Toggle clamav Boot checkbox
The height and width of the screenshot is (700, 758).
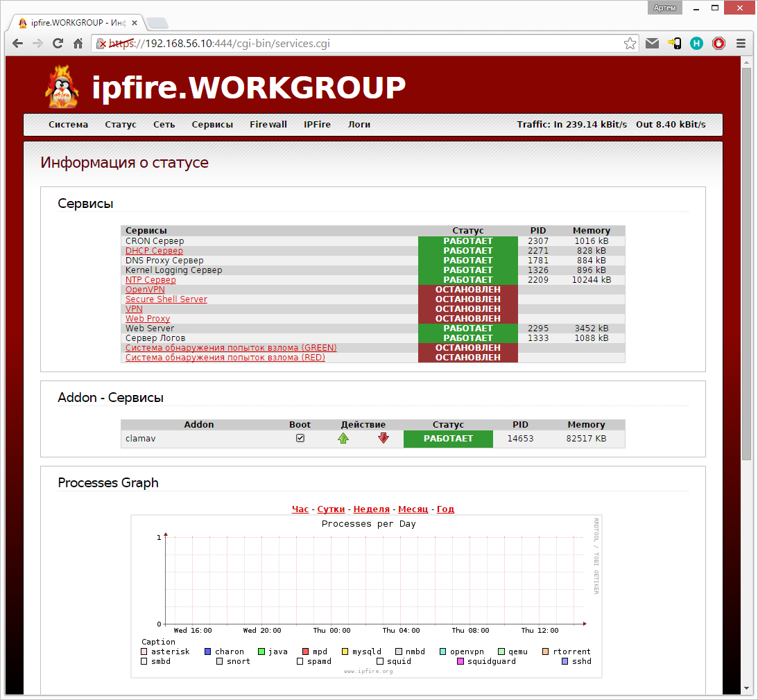[300, 438]
